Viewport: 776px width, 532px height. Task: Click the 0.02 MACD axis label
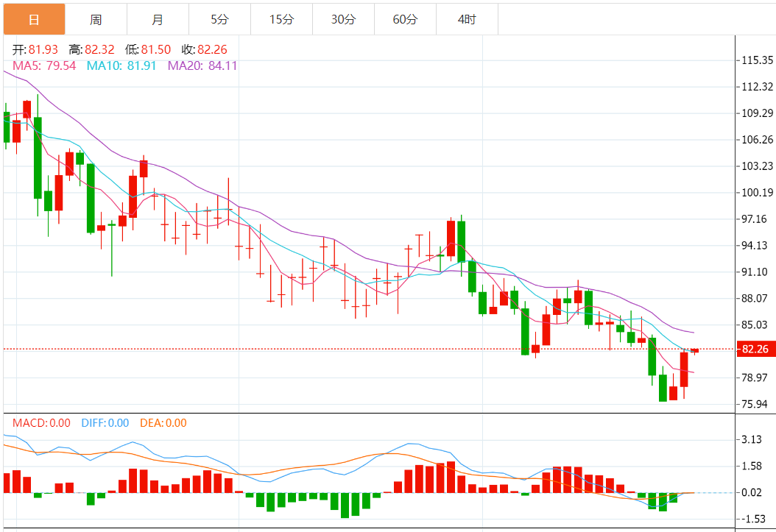coord(752,492)
